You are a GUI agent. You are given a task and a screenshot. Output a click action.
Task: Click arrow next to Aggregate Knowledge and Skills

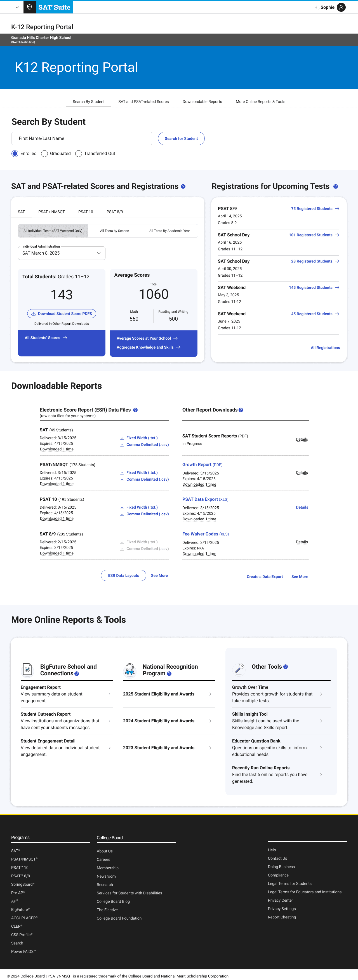click(x=178, y=347)
